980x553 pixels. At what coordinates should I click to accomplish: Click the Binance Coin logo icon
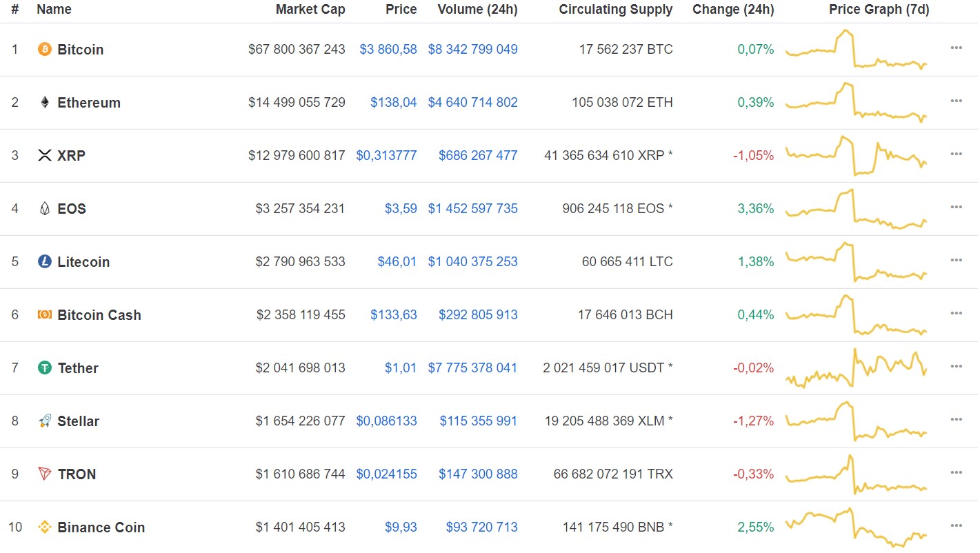(x=45, y=527)
